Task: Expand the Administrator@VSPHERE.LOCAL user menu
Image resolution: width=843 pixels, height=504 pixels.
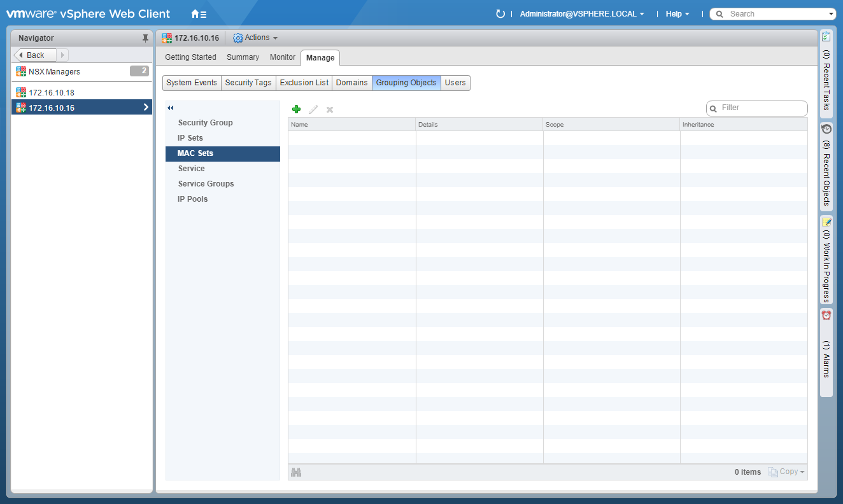Action: coord(582,14)
